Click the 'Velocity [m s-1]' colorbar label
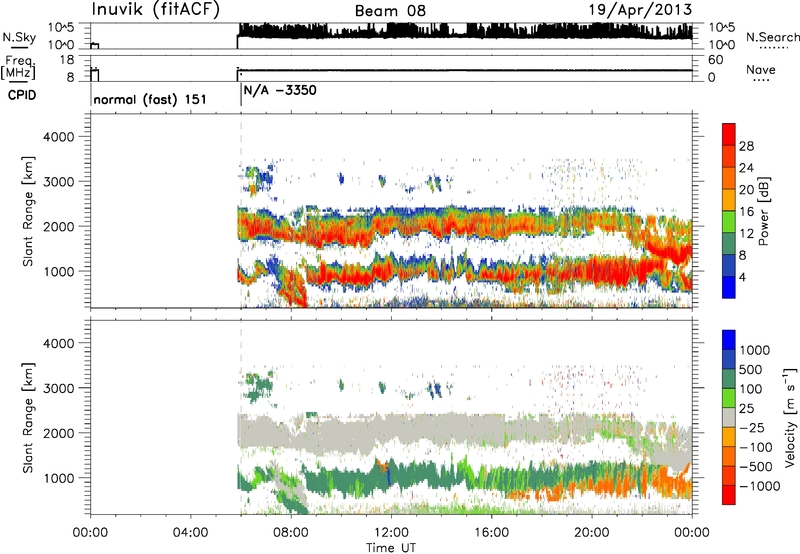Viewport: 800px width, 554px height. pyautogui.click(x=790, y=417)
